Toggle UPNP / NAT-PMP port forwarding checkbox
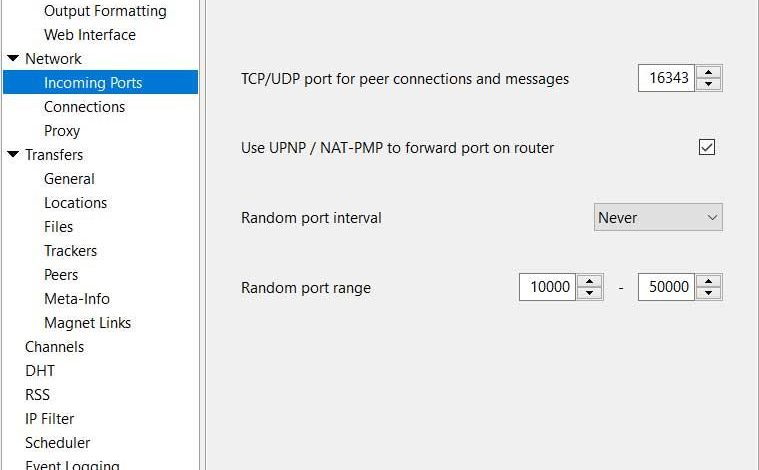This screenshot has height=470, width=759. coord(707,147)
